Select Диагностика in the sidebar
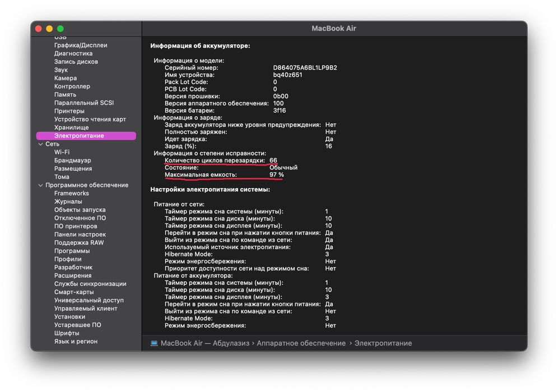Screen dimensions: 558x392 click(73, 53)
